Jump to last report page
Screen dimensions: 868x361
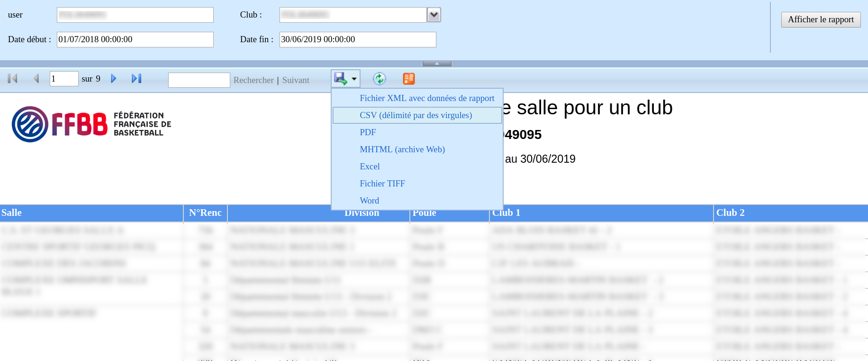(x=136, y=79)
